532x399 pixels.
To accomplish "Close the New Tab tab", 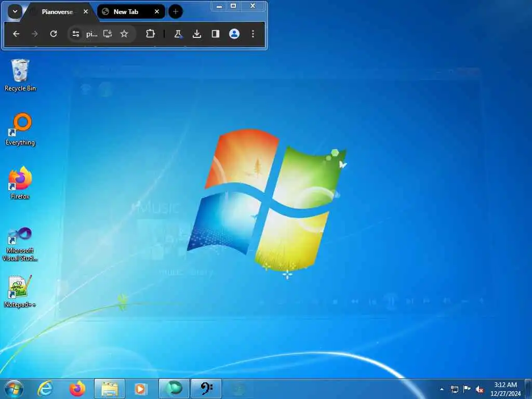I will (x=157, y=11).
